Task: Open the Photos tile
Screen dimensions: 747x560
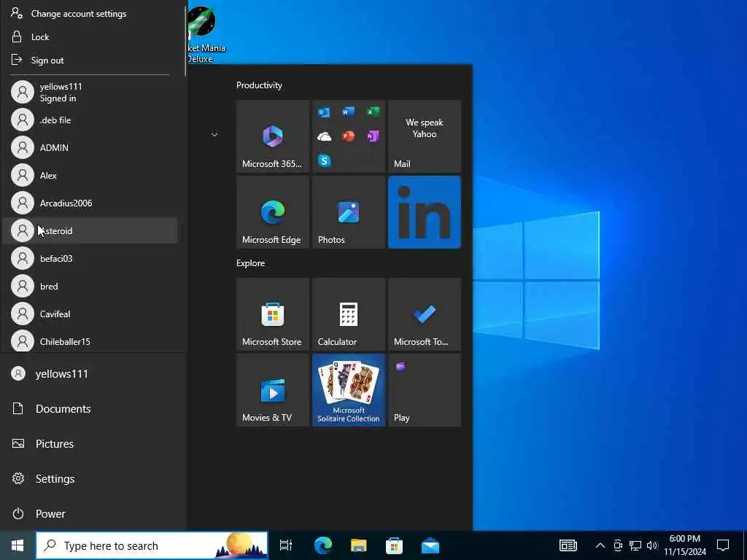Action: tap(348, 212)
